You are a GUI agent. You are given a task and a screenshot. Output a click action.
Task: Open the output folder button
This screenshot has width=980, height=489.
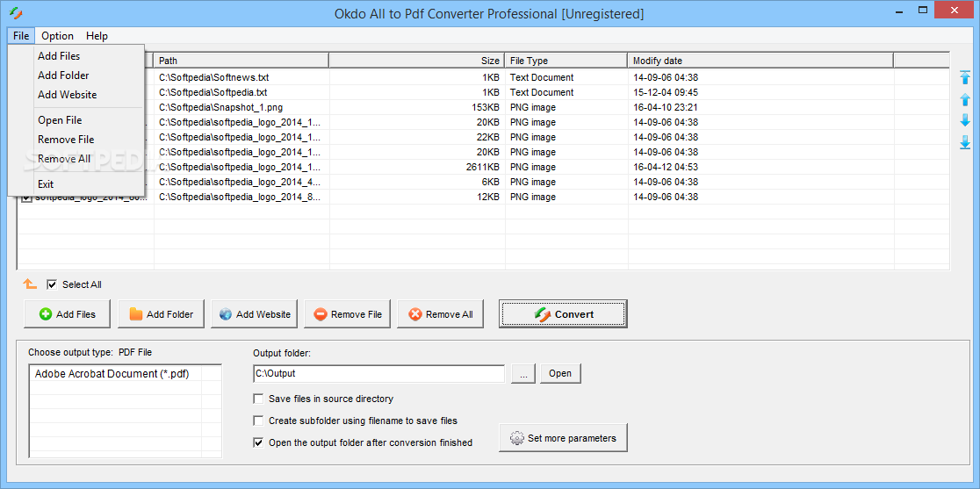560,373
